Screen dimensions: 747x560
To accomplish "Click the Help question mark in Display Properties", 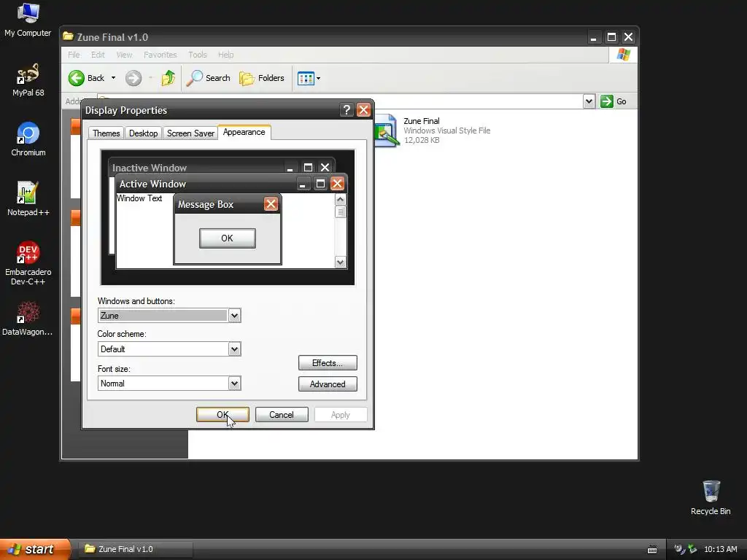I will [347, 110].
